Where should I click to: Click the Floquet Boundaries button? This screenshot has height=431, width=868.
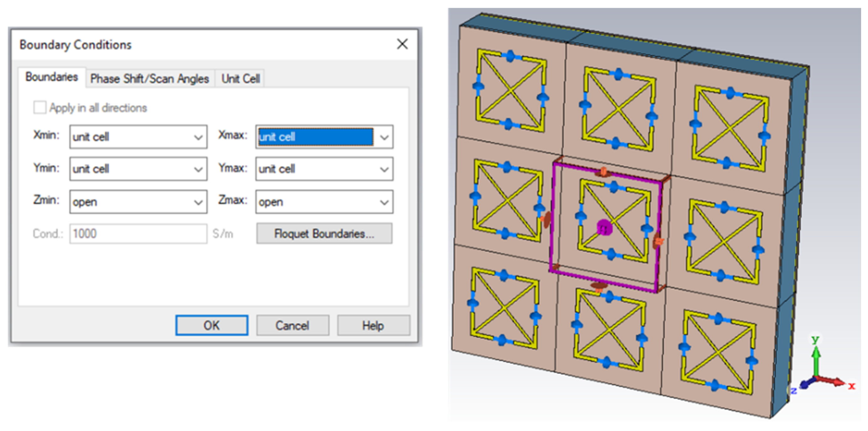coord(324,233)
